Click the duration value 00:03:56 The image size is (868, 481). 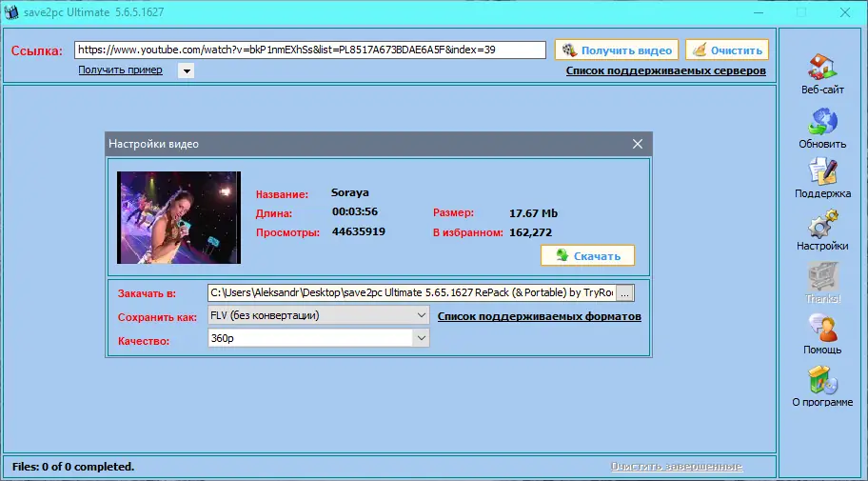355,211
